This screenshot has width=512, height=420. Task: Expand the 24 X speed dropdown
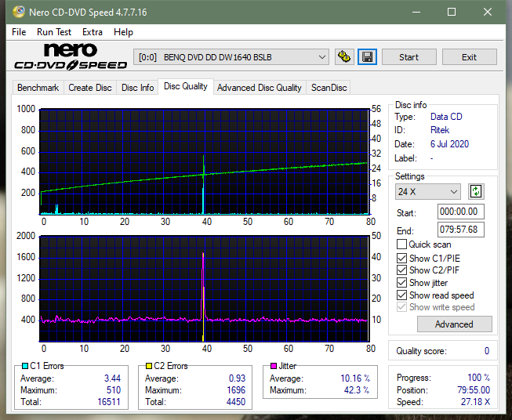click(428, 191)
